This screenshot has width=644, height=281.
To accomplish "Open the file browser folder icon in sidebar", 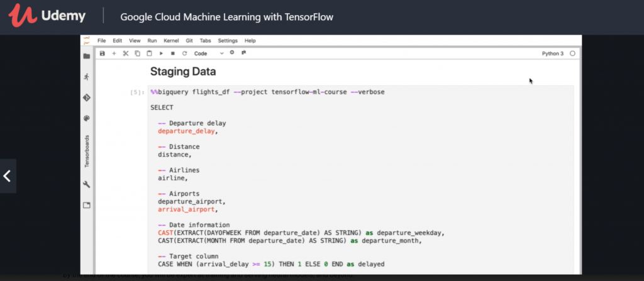I will [87, 56].
